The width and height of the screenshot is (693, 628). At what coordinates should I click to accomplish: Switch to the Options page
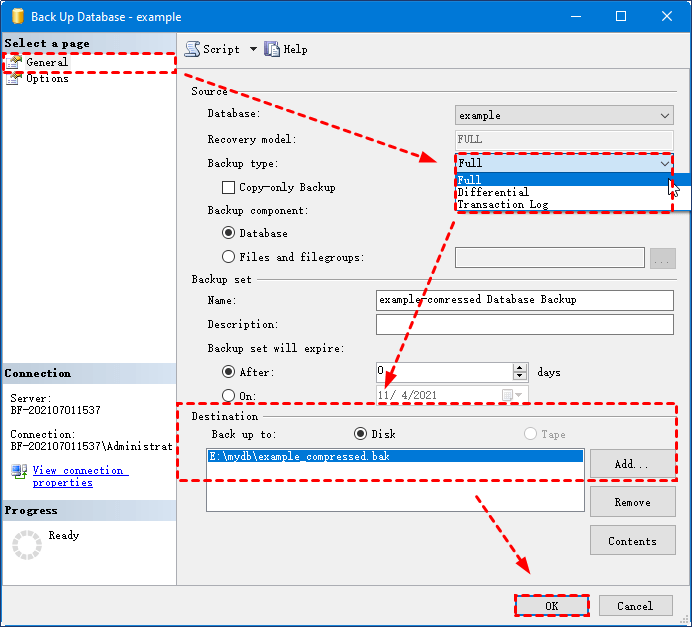tap(47, 79)
